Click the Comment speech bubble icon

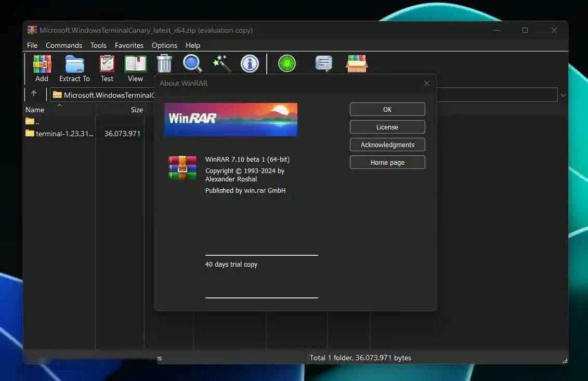click(323, 64)
